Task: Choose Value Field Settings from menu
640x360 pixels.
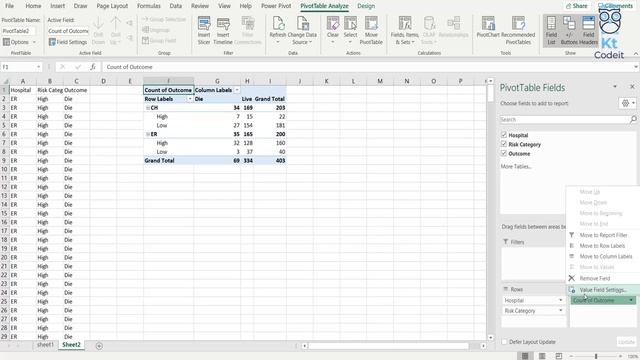Action: [603, 290]
